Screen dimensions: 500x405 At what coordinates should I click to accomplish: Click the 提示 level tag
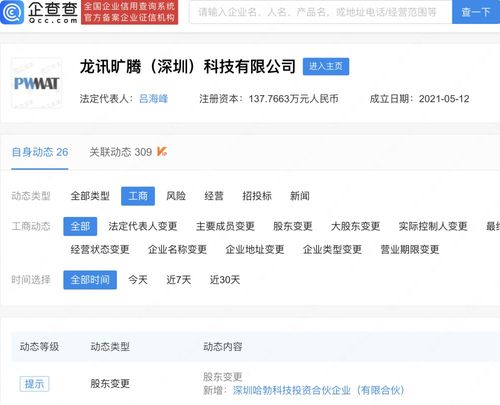(x=34, y=384)
